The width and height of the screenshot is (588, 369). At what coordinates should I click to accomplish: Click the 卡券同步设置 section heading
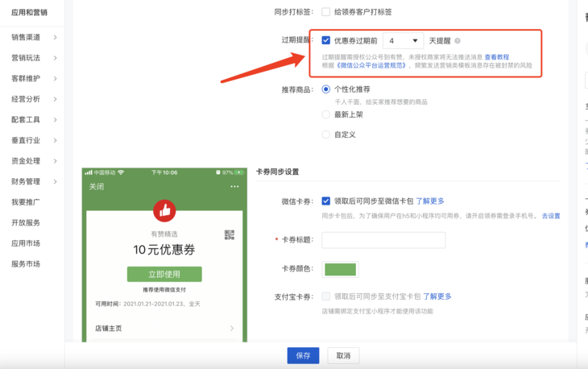point(278,172)
